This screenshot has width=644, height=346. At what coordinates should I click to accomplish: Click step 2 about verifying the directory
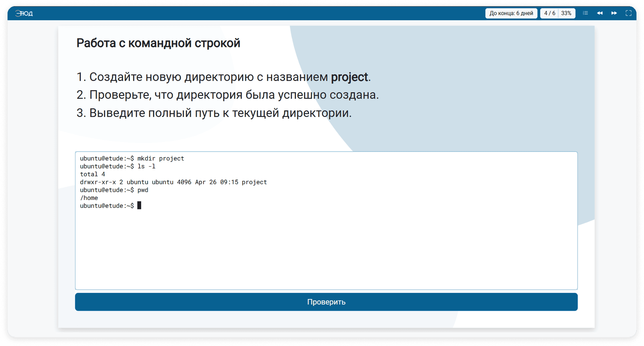pos(227,95)
